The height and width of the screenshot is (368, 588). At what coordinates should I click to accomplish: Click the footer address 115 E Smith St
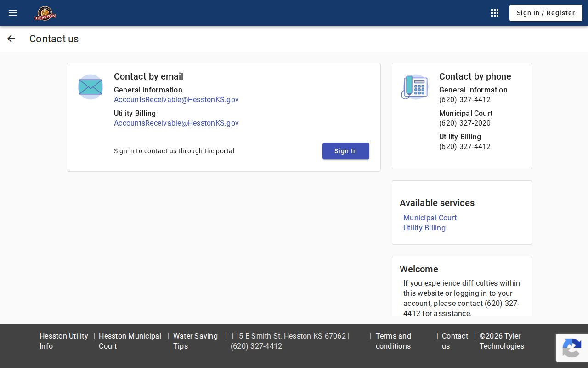pos(290,341)
